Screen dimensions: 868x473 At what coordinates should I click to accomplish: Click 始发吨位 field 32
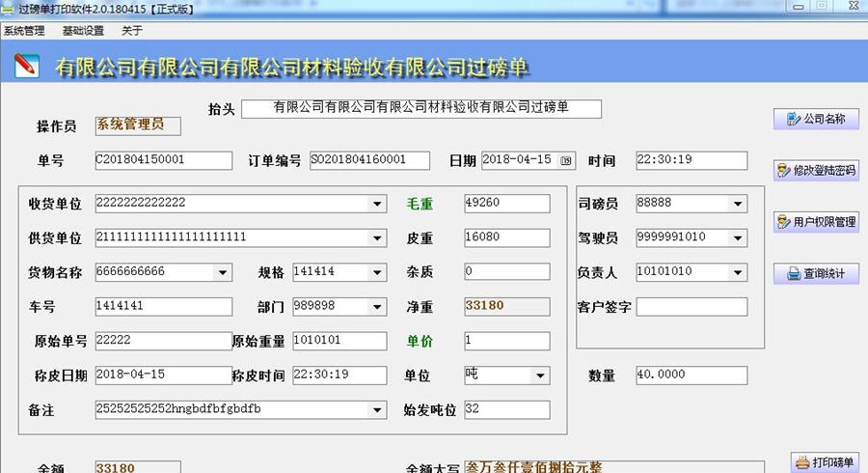(x=507, y=410)
